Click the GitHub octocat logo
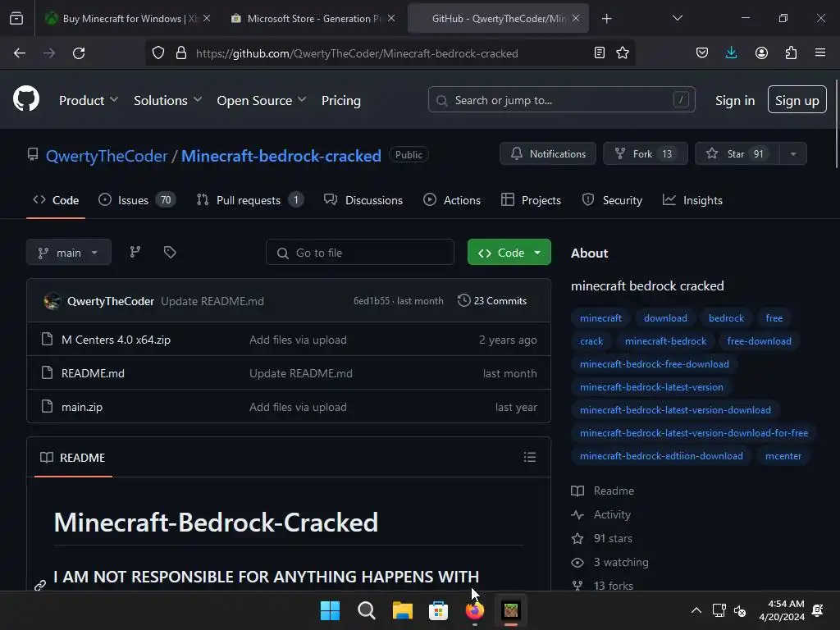840x630 pixels. (x=26, y=99)
